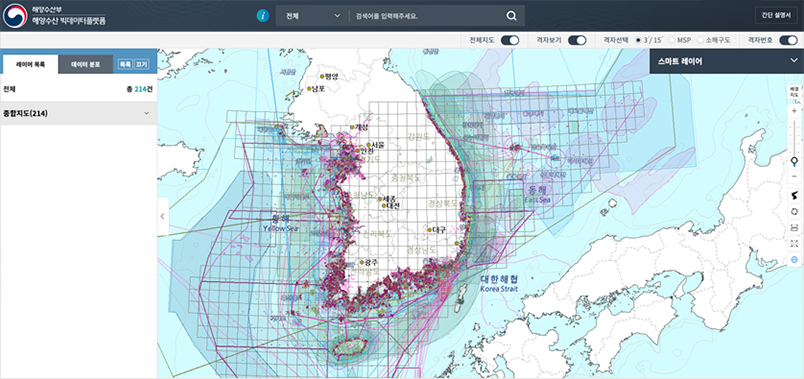
Task: Toggle the 격자보기 switch
Action: pos(577,41)
